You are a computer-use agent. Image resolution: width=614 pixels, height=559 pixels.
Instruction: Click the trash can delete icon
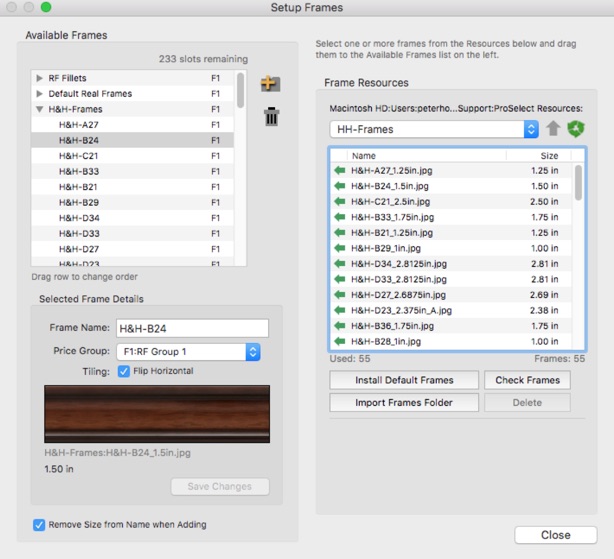coord(270,117)
